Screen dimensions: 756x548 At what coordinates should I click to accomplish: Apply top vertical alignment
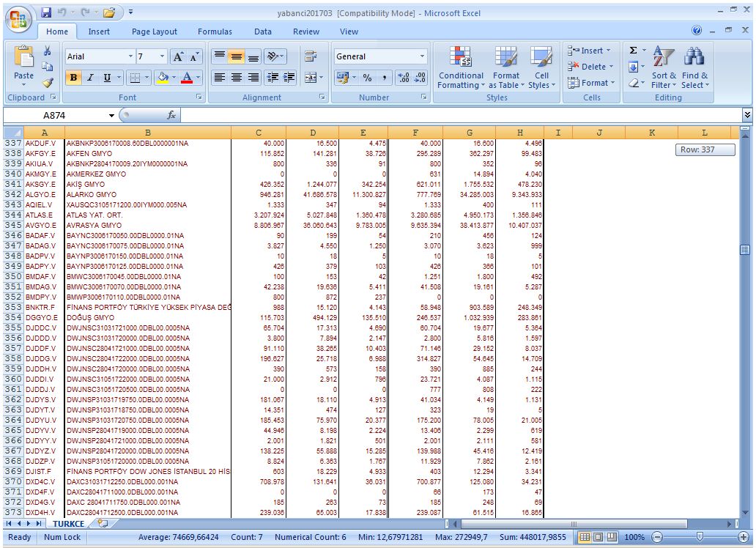click(x=219, y=56)
